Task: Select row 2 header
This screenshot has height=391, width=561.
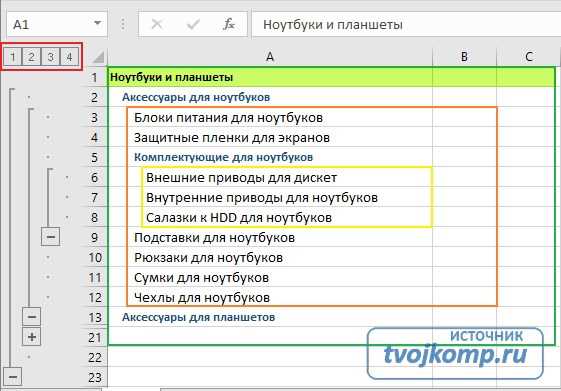Action: (94, 97)
